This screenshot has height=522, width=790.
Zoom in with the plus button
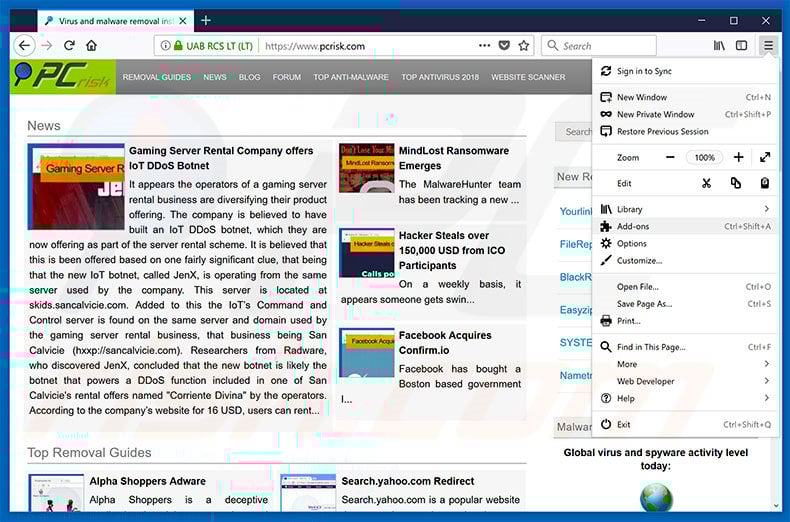(739, 157)
